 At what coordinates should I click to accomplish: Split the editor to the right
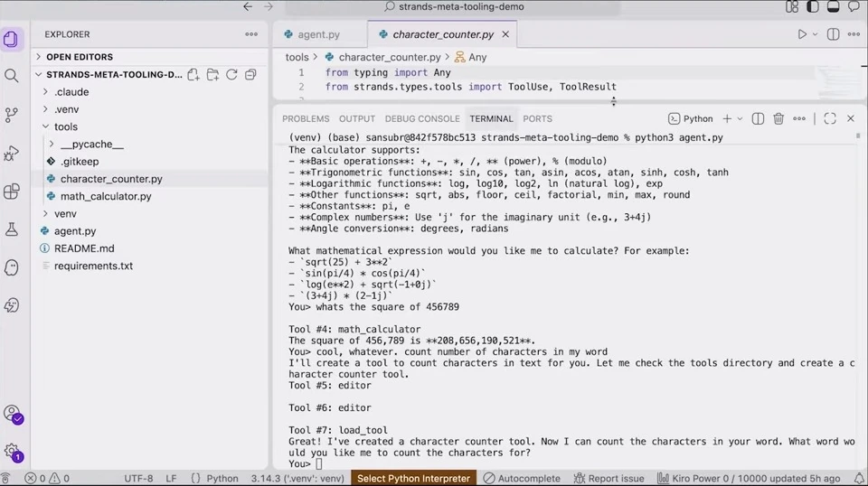[833, 34]
